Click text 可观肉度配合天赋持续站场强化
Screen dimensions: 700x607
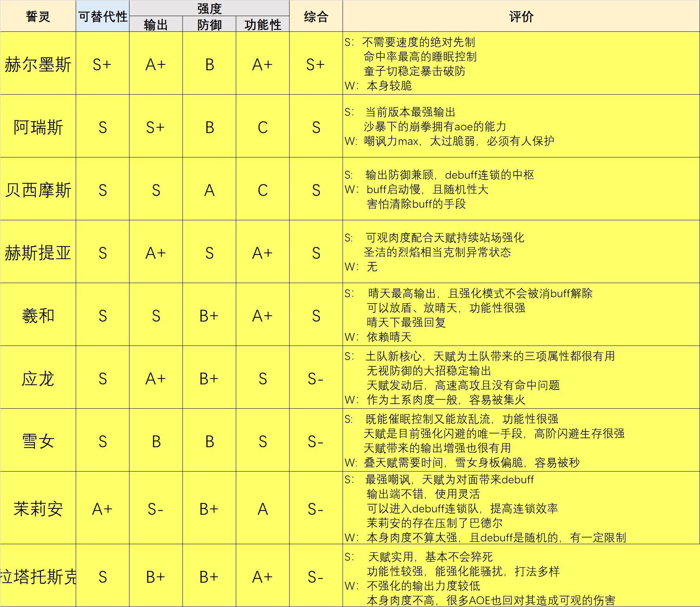pyautogui.click(x=445, y=238)
